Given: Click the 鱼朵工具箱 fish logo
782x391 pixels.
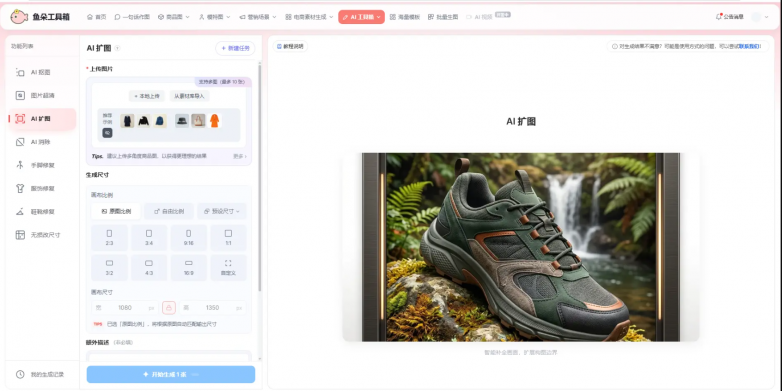Looking at the screenshot, I should point(19,17).
